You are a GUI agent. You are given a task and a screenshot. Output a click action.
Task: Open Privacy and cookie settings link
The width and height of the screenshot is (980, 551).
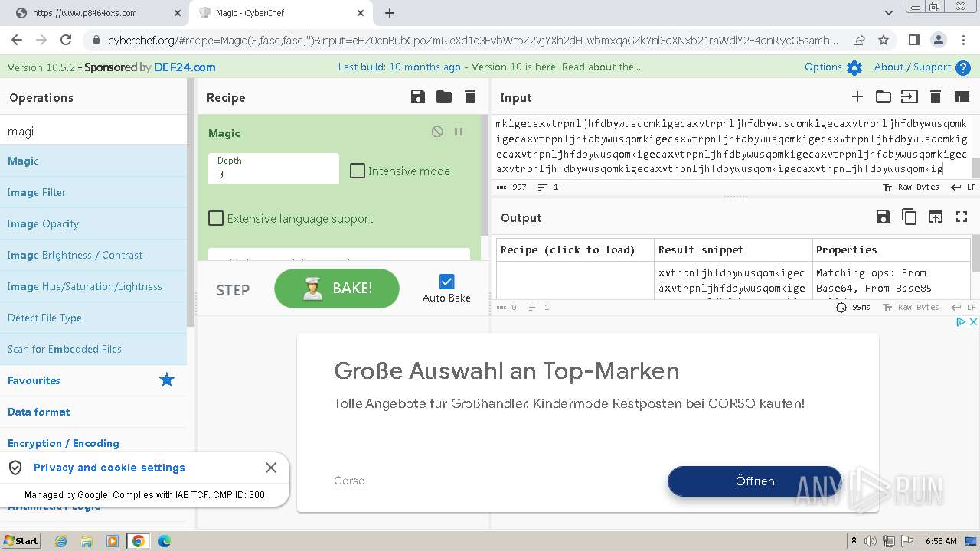click(109, 468)
